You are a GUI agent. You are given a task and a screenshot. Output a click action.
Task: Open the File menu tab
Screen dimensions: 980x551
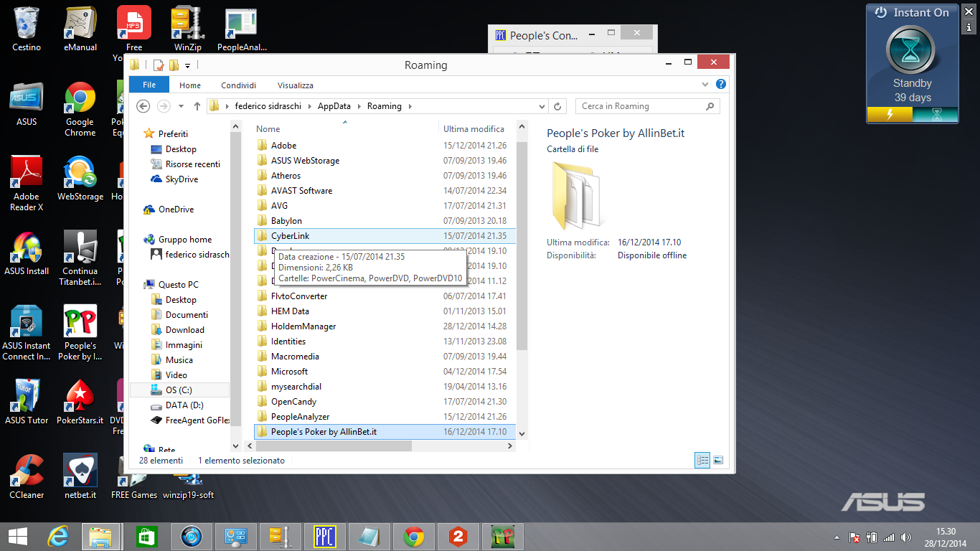(x=149, y=85)
